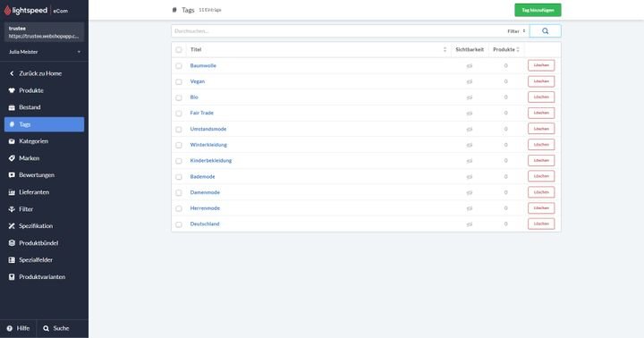Open the trustee shop selector

click(x=45, y=32)
